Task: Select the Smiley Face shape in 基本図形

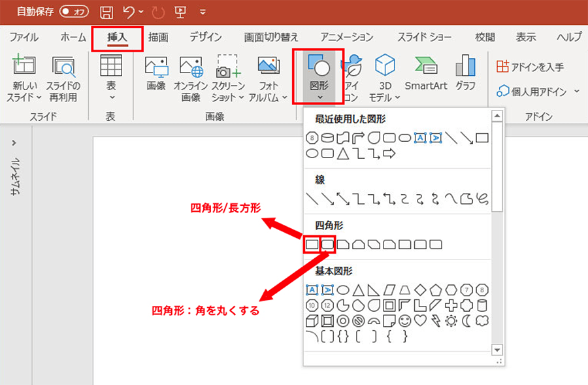Action: [x=404, y=321]
